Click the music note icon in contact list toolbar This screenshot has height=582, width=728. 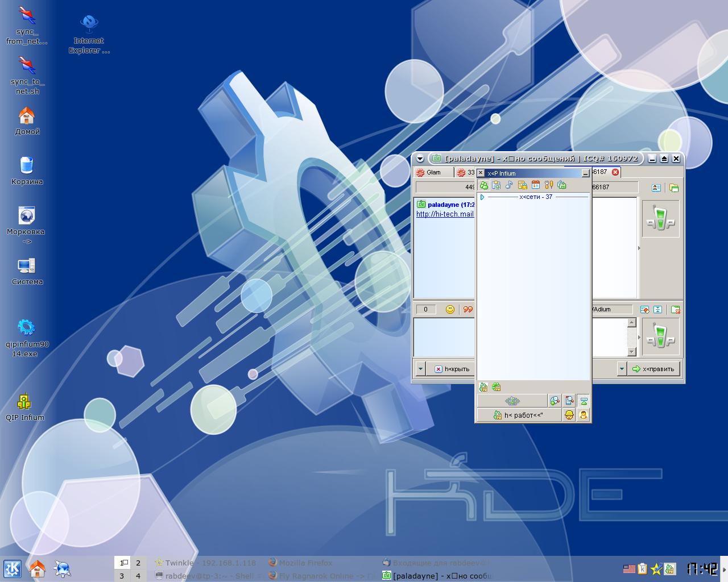pyautogui.click(x=509, y=185)
